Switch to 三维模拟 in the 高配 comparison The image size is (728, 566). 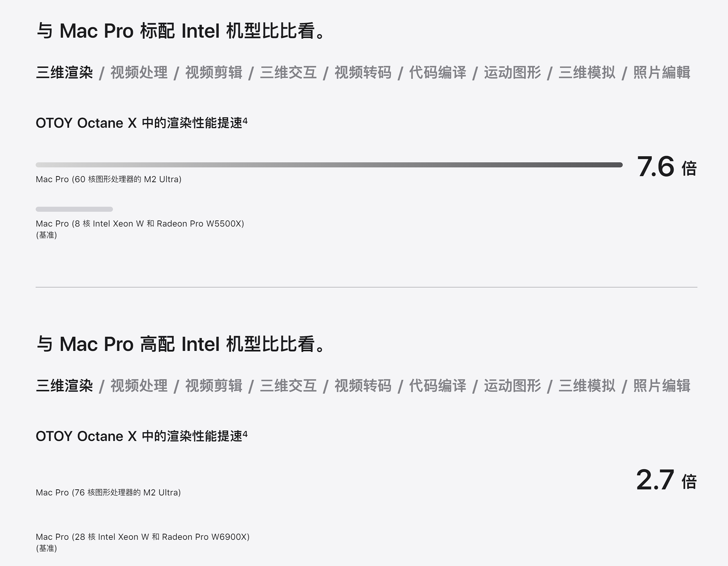pyautogui.click(x=587, y=386)
